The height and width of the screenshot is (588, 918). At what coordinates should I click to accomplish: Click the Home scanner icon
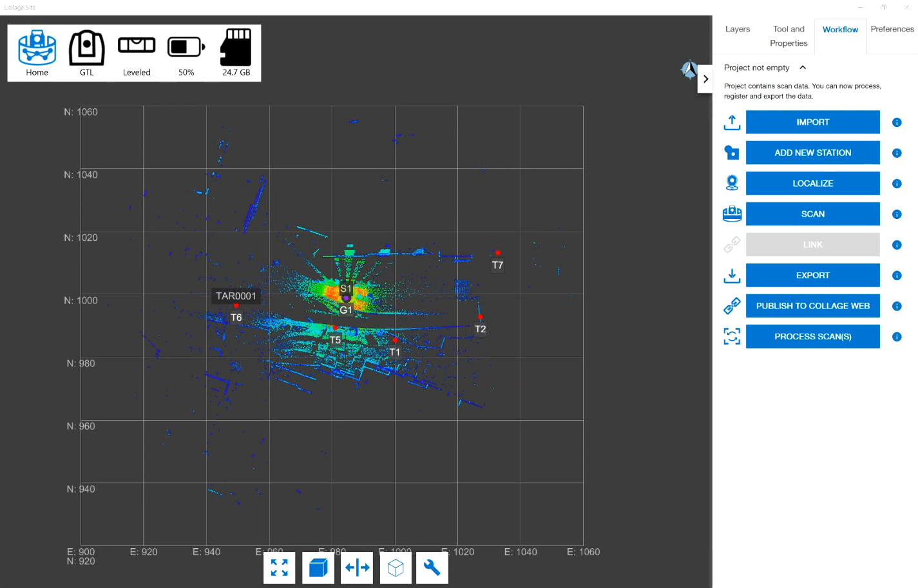[37, 48]
